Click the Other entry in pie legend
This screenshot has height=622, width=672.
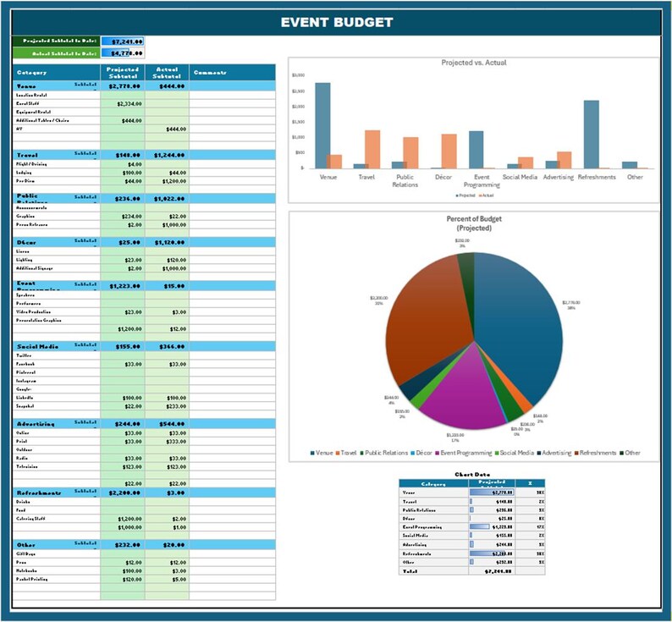(x=630, y=453)
